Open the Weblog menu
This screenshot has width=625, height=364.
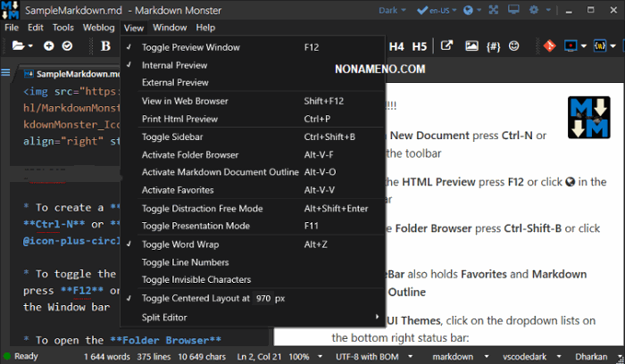[98, 28]
